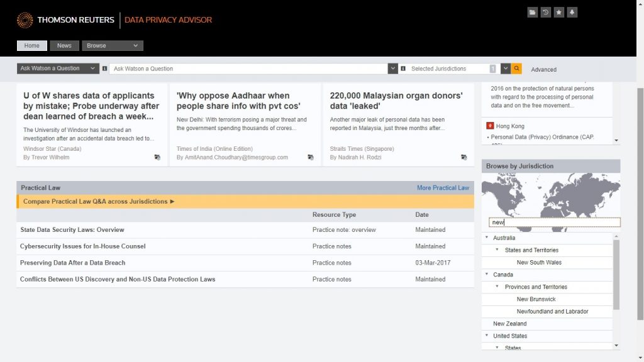Click the Hong Kong flag icon
This screenshot has width=644, height=362.
pos(489,126)
